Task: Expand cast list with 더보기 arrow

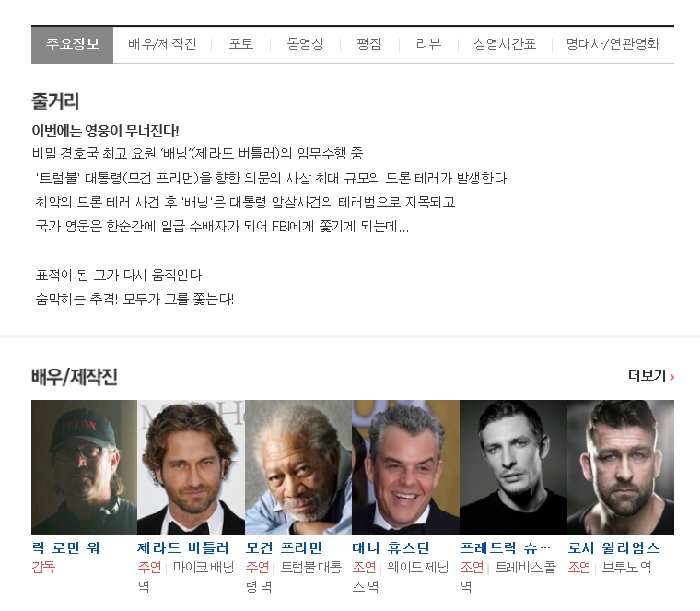Action: [x=651, y=376]
